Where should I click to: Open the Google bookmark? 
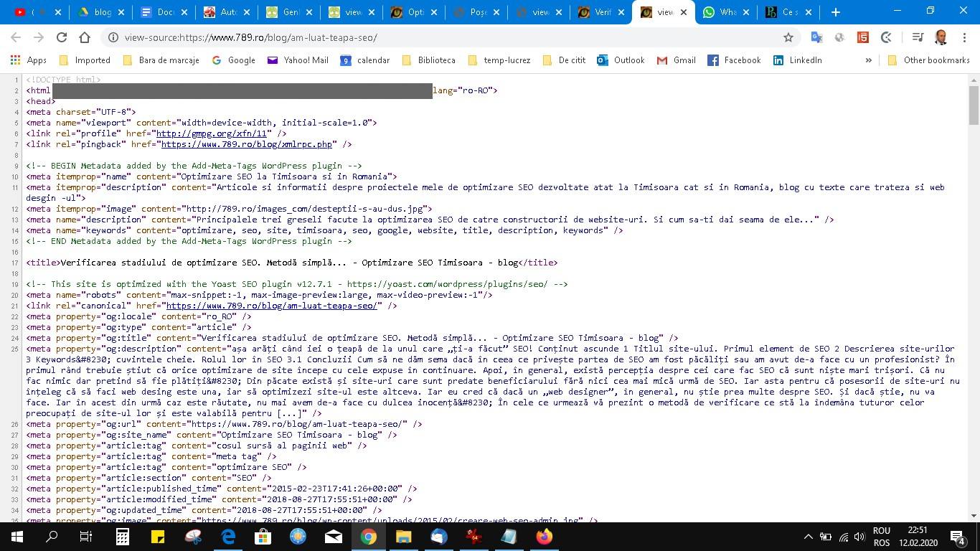point(234,60)
